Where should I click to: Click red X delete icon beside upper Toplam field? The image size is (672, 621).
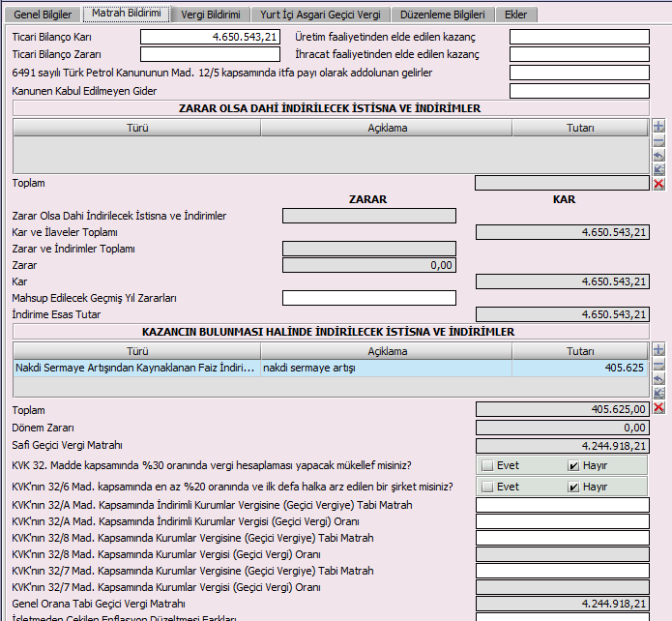pyautogui.click(x=658, y=184)
